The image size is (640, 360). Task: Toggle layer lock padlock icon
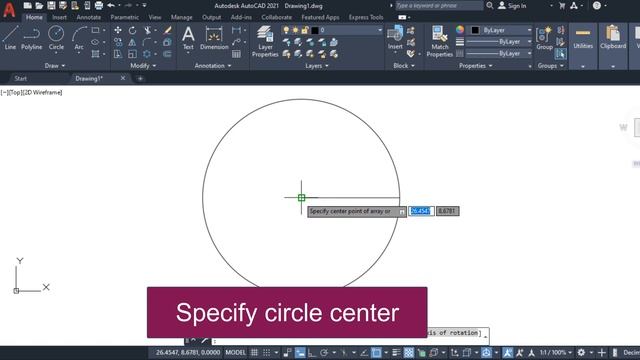[304, 30]
